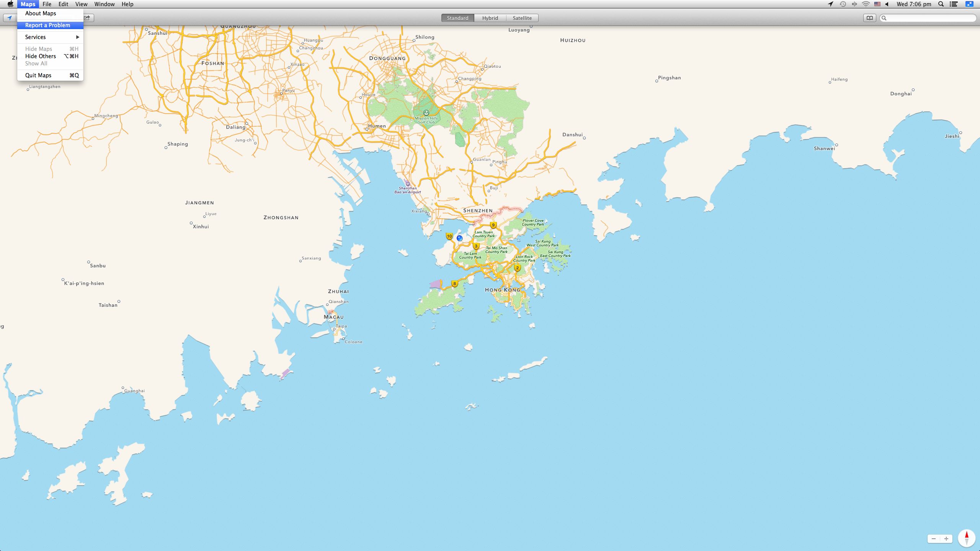The width and height of the screenshot is (980, 551).
Task: Click the Jiangmen city label
Action: pos(199,202)
